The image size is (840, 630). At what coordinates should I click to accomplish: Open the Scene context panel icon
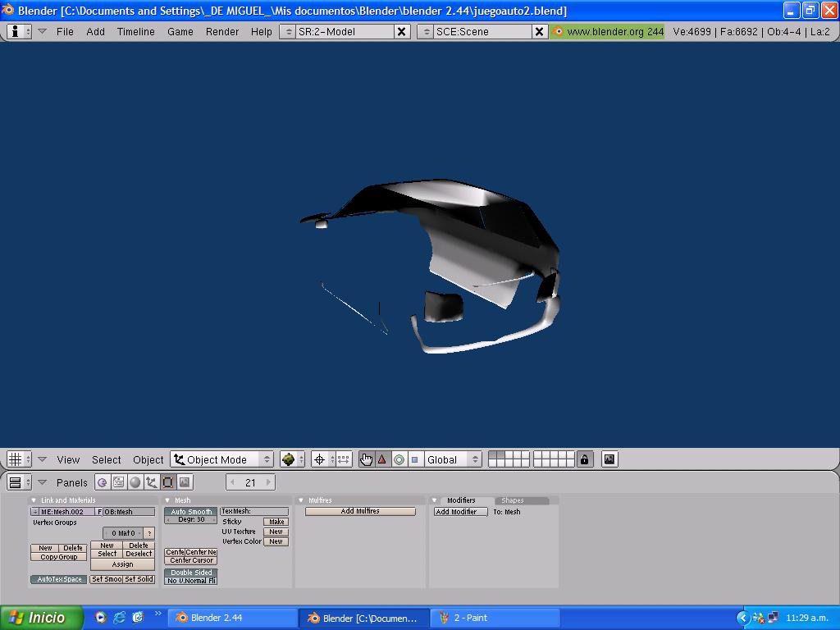185,482
